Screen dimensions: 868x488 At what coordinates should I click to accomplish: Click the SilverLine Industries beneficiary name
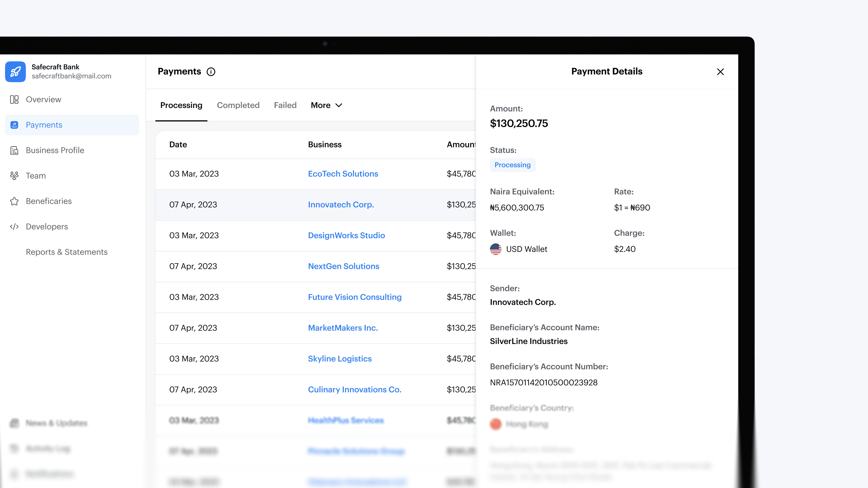click(x=529, y=341)
